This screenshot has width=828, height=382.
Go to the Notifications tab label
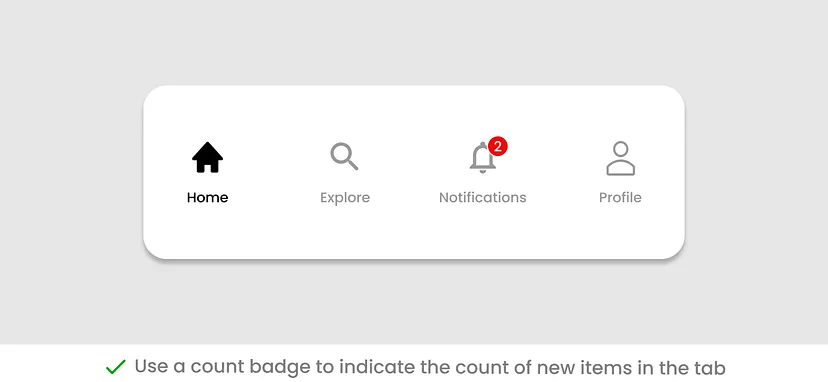pos(483,198)
